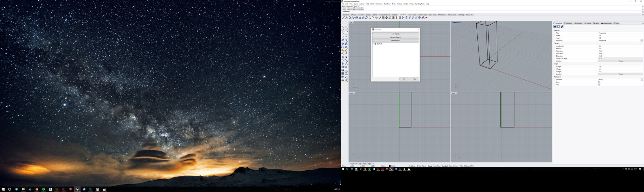Viewport: 644px width, 192px height.
Task: Select the Box solid tool in left toolbar
Action: (343, 44)
